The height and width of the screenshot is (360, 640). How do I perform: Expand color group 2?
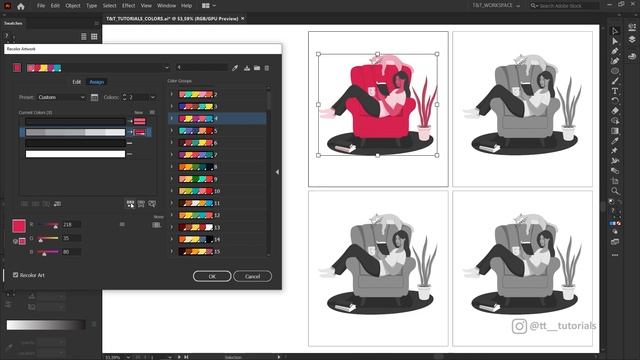tap(172, 94)
